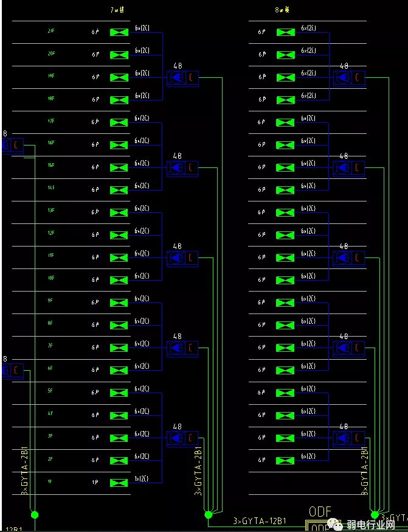The width and height of the screenshot is (408, 532).
Task: Select the green fiber box on floor 6F
Action: (119, 370)
